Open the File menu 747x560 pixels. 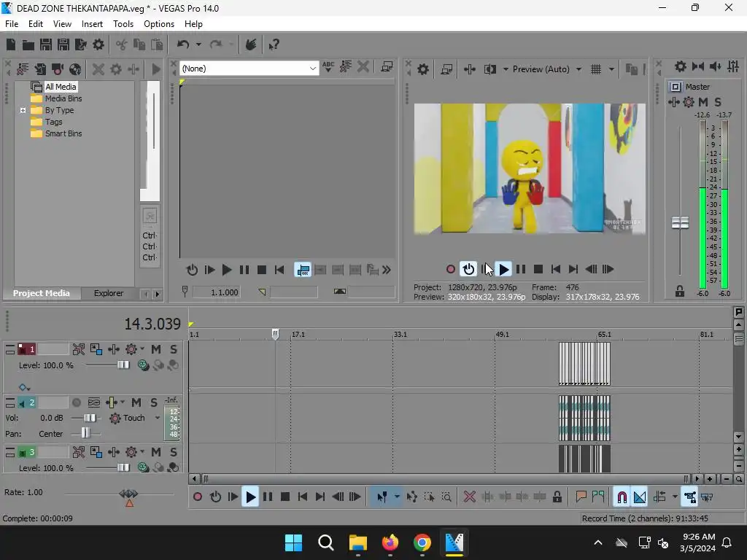coord(12,24)
